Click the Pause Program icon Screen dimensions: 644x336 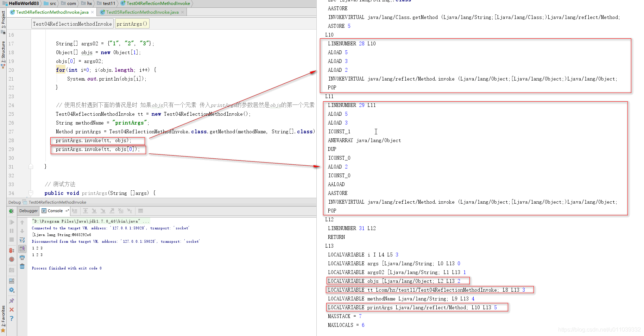(x=12, y=231)
